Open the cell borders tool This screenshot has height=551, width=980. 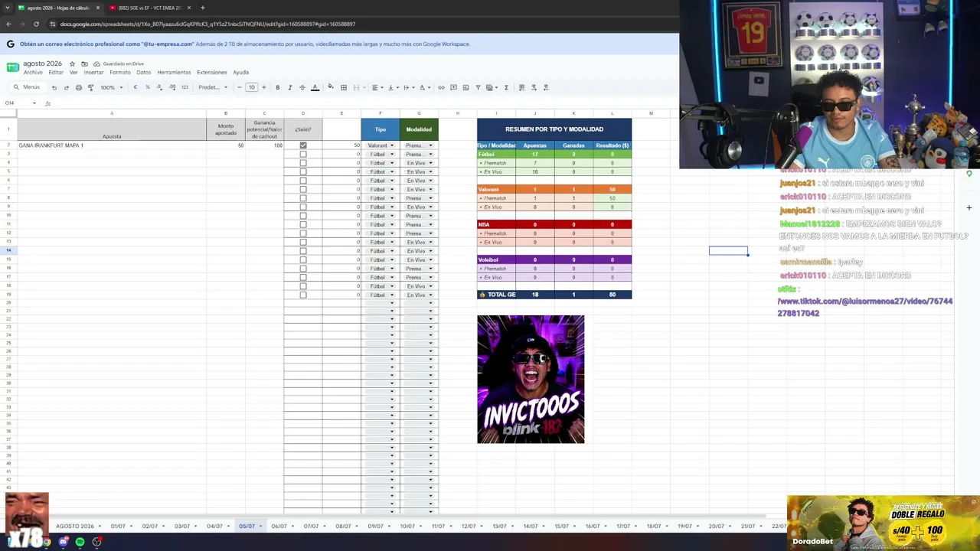344,87
